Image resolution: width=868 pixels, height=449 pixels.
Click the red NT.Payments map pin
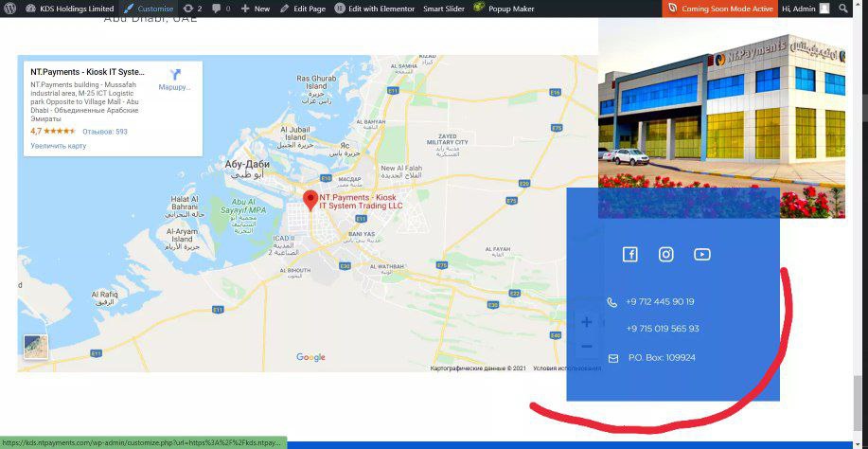tap(310, 201)
